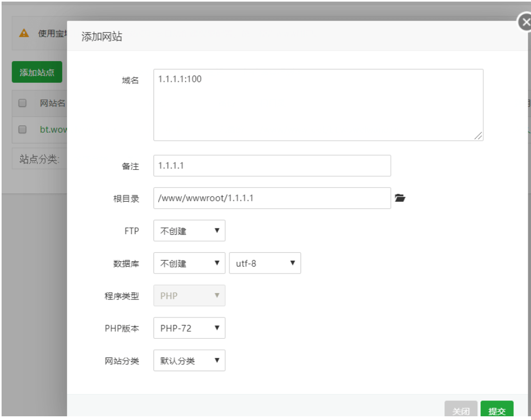The image size is (531, 420).
Task: Open the 网站分类 默认分类 dropdown
Action: click(189, 361)
